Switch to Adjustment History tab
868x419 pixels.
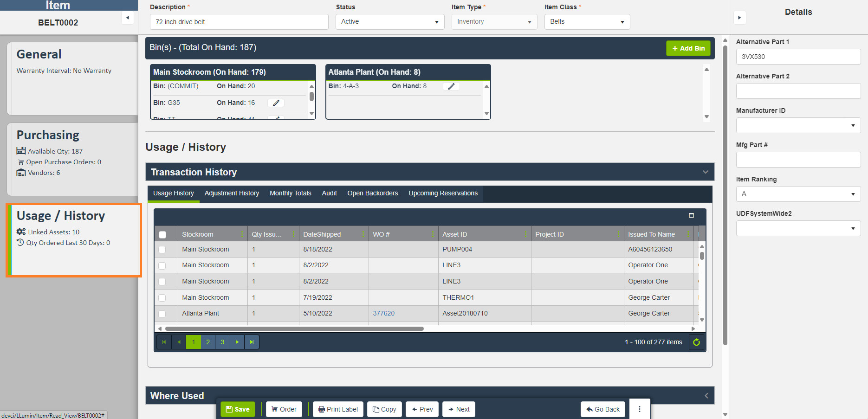(232, 193)
